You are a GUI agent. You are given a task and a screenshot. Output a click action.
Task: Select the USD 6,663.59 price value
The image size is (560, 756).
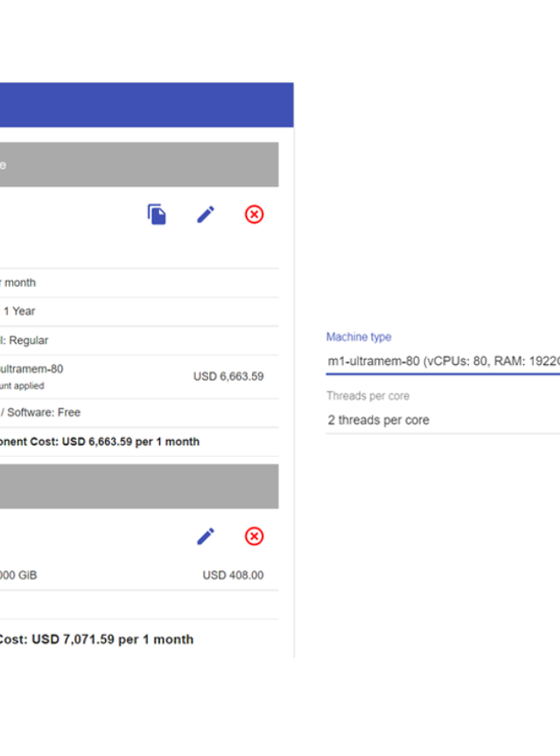(228, 376)
